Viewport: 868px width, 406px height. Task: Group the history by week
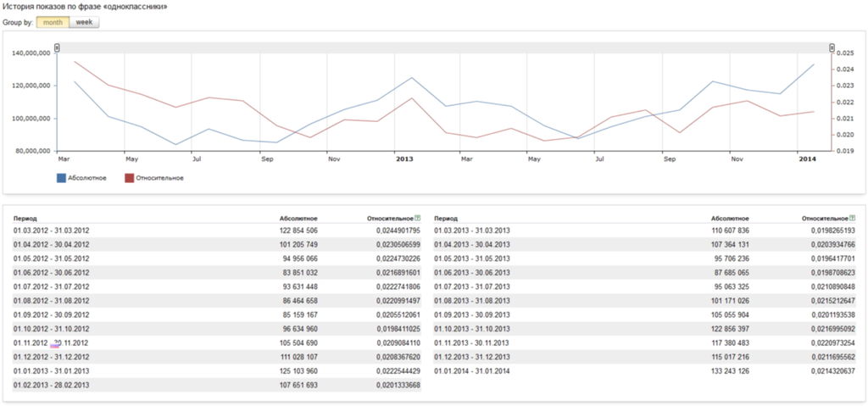point(84,23)
